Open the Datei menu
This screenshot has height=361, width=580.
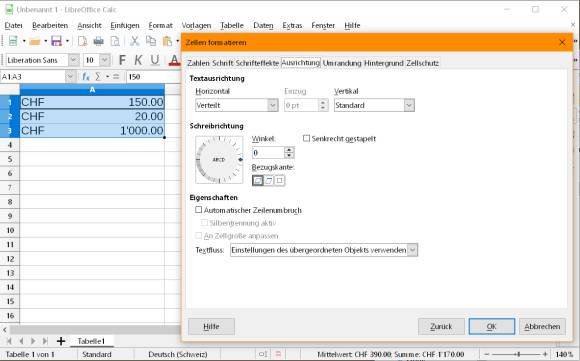point(13,26)
